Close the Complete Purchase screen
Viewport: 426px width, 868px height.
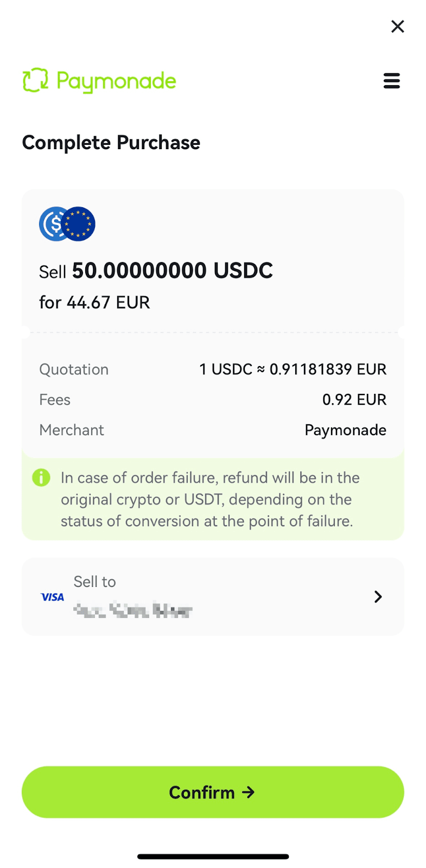click(x=397, y=27)
